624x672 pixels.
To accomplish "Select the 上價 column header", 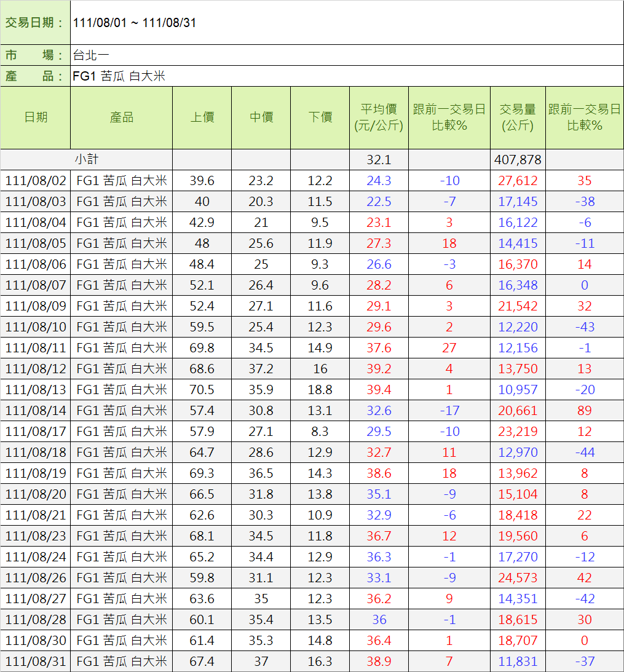I will tap(202, 117).
